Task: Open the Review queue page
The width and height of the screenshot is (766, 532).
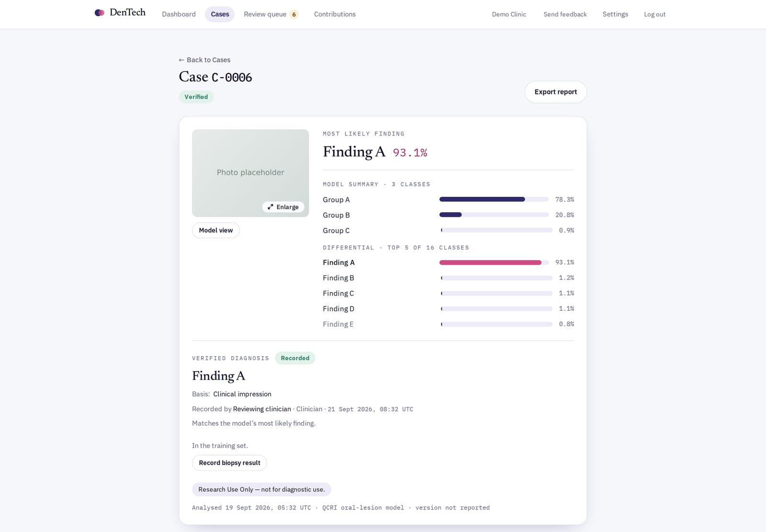Action: pyautogui.click(x=271, y=14)
